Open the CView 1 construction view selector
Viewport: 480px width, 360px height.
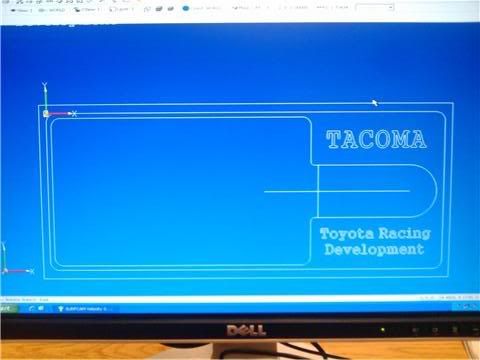(x=86, y=10)
